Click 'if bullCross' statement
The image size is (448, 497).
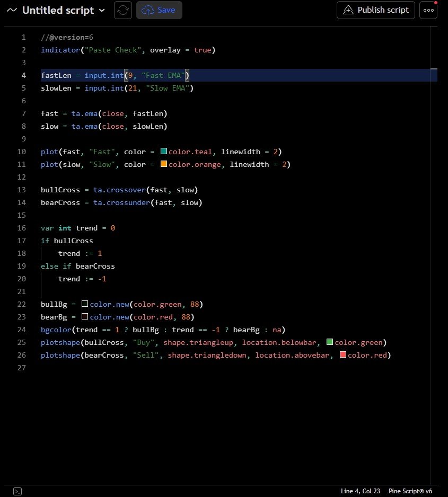pyautogui.click(x=67, y=241)
